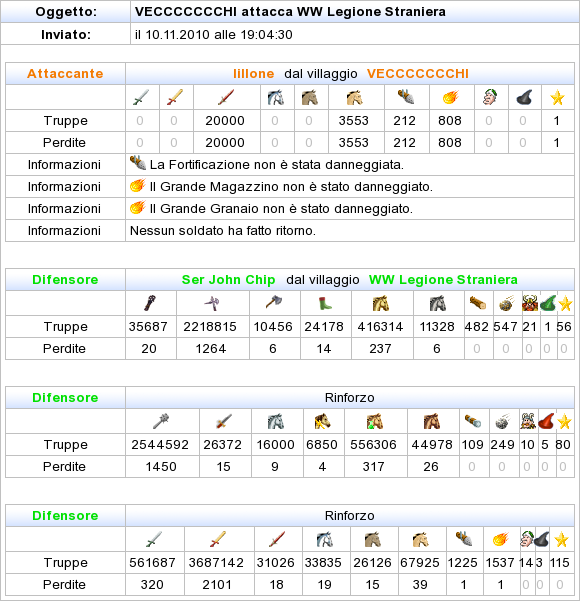Click Druidrider icon above 556306
The image size is (580, 601).
pyautogui.click(x=375, y=421)
